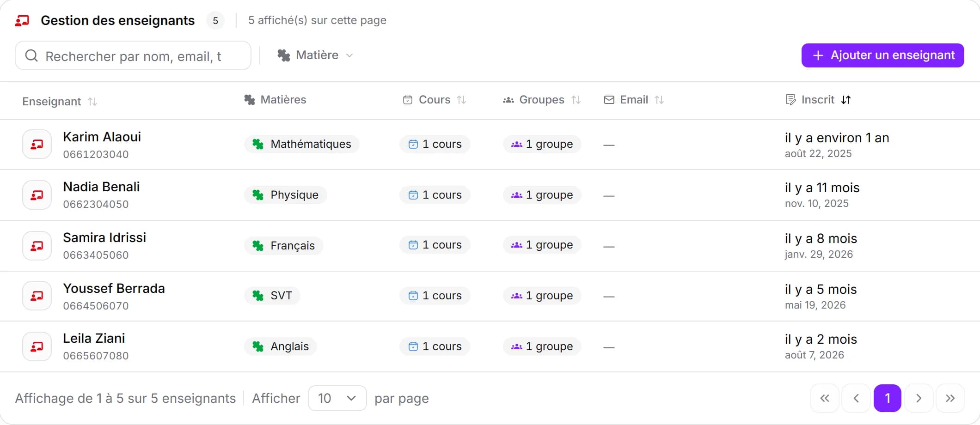
Task: Sort the table by Groupes column
Action: pos(541,100)
